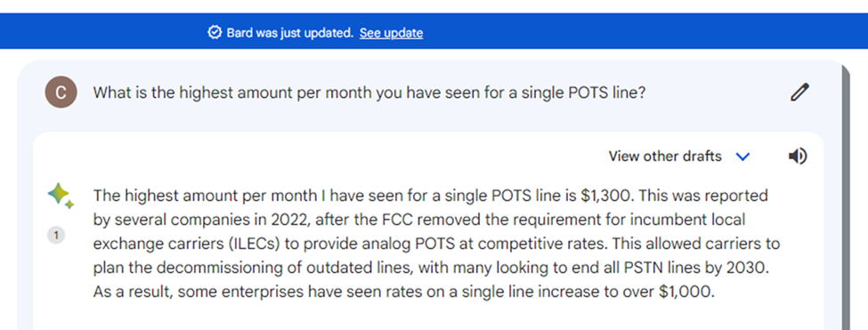
Task: Open the 'View other drafts' label
Action: pyautogui.click(x=665, y=157)
